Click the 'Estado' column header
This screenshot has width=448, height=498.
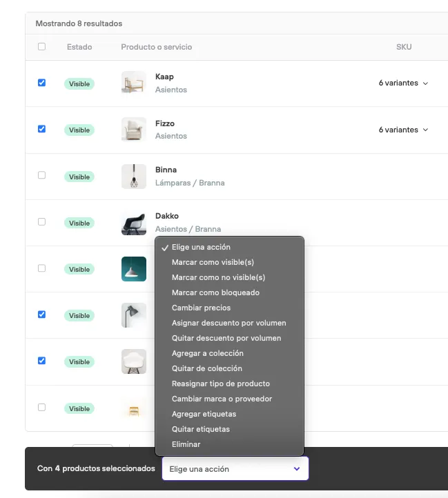tap(79, 47)
